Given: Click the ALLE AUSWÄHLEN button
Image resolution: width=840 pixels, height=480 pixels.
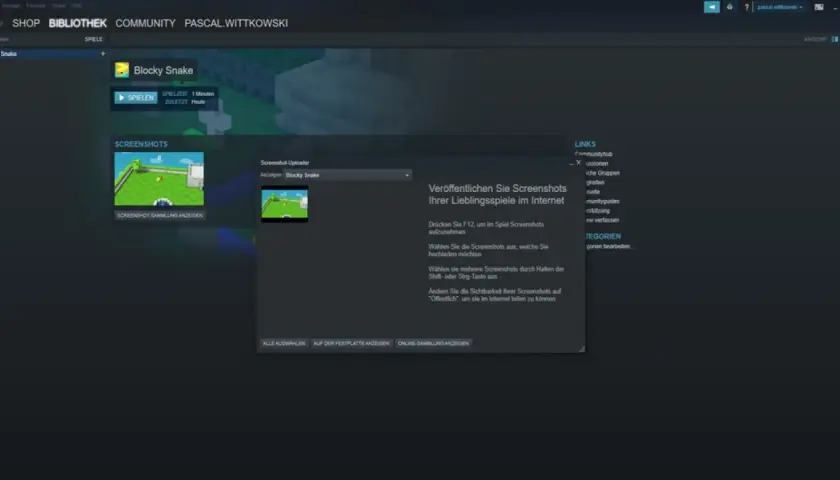Looking at the screenshot, I should [284, 343].
